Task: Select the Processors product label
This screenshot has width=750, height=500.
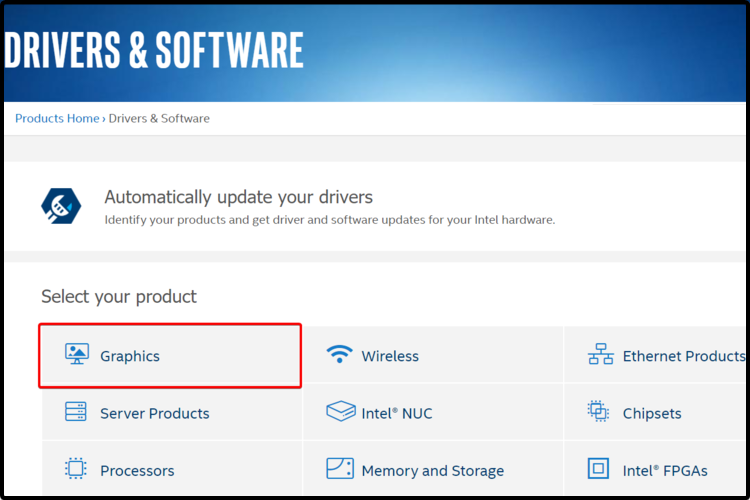Action: pos(137,471)
